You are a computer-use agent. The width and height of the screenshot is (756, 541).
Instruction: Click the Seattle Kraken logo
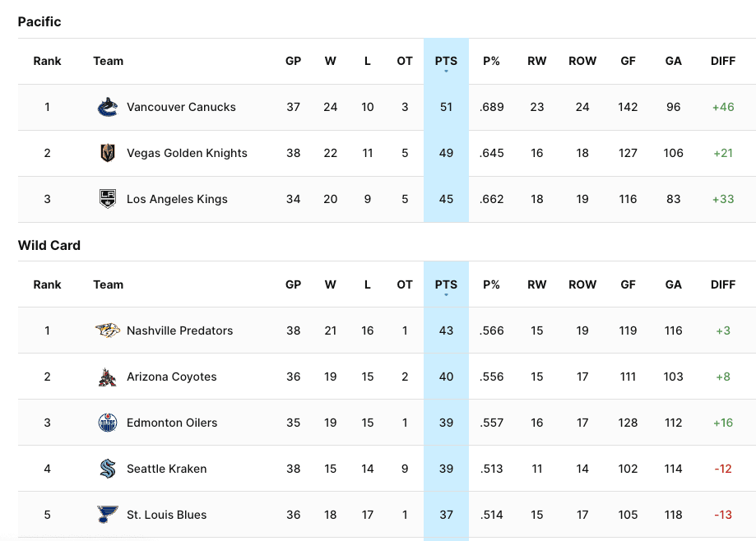(x=108, y=469)
